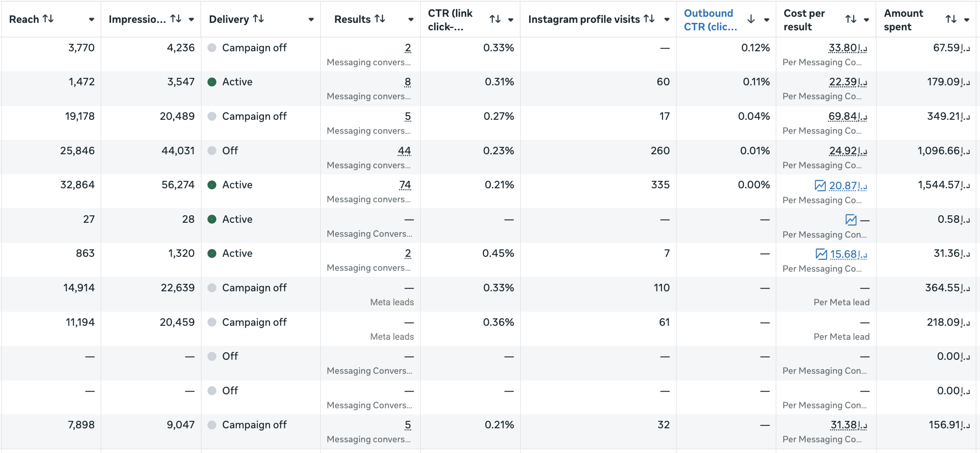
Task: Open Reach column dropdown menu
Action: [91, 20]
